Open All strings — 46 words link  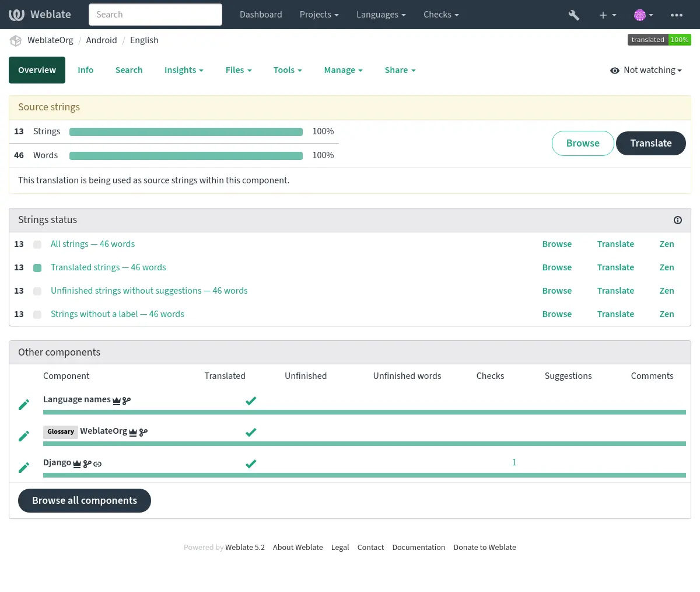93,244
